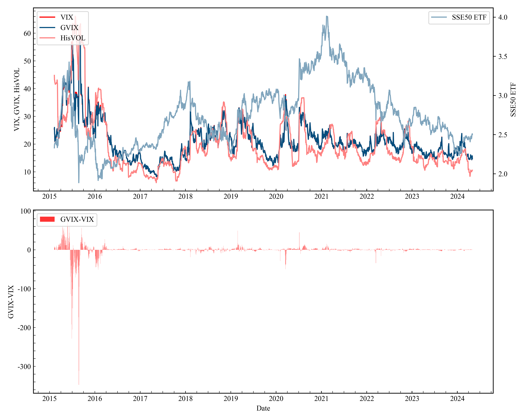This screenshot has height=420, width=525.
Task: Click the SSE50 ETF right axis label
Action: pos(513,100)
